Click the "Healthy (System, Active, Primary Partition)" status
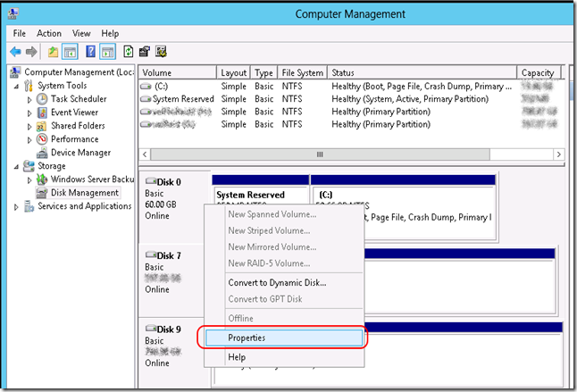The height and width of the screenshot is (392, 577). point(410,99)
